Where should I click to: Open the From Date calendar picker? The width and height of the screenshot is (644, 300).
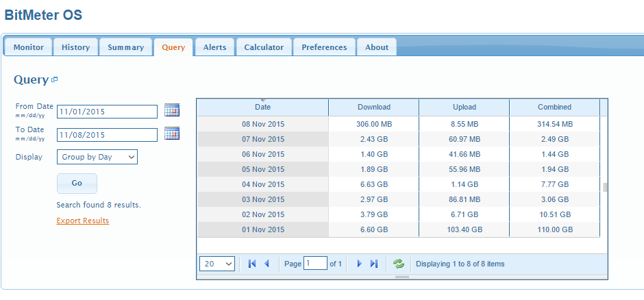pos(171,110)
